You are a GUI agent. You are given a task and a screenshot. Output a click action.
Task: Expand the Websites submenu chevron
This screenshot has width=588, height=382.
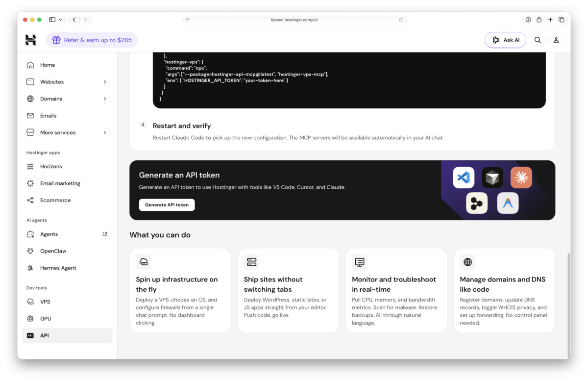click(105, 82)
